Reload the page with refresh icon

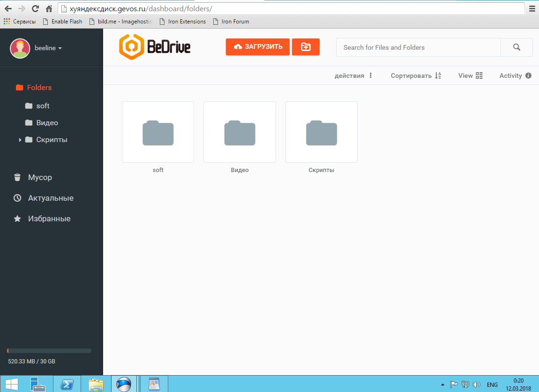35,9
